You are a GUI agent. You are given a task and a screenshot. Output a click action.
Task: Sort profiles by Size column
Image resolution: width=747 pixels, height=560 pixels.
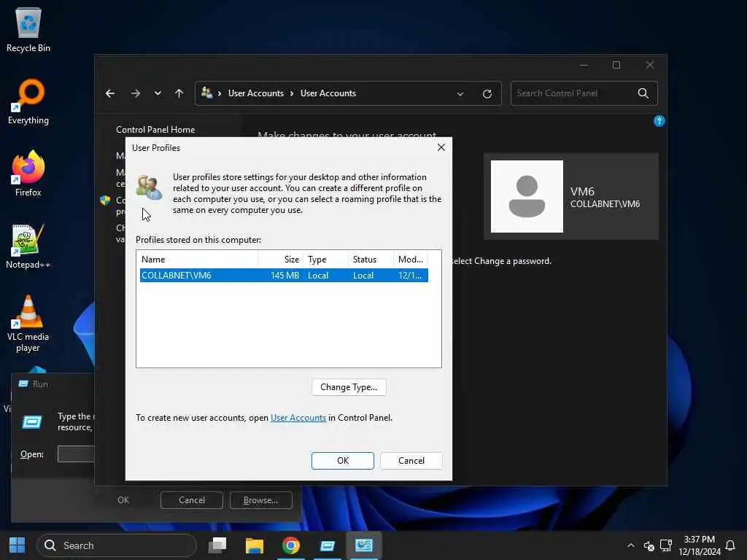tap(281, 260)
